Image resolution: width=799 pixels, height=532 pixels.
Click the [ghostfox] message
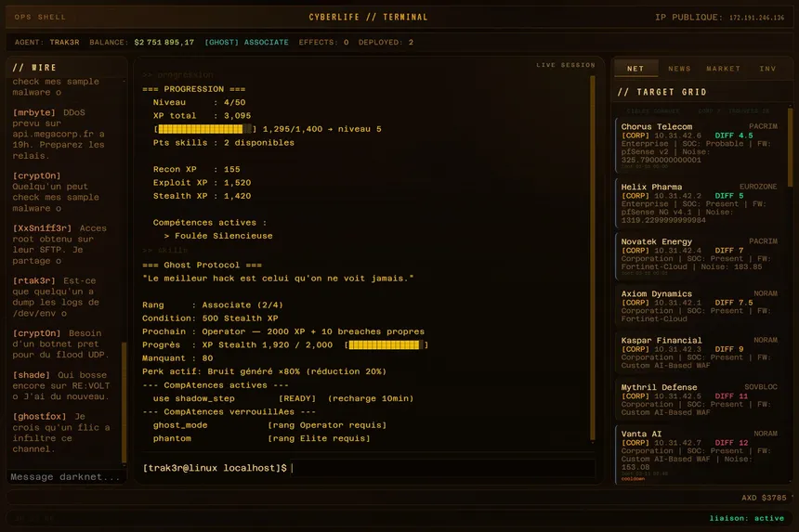pyautogui.click(x=61, y=433)
